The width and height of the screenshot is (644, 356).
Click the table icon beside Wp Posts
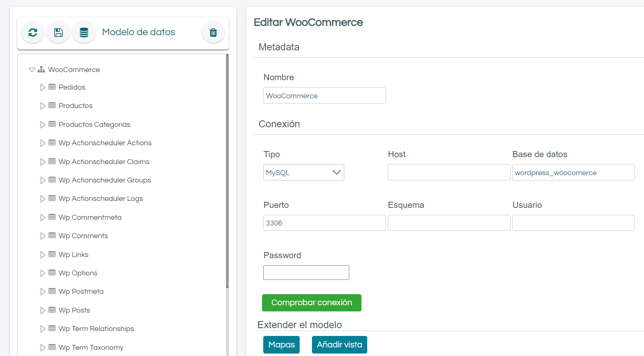(52, 310)
